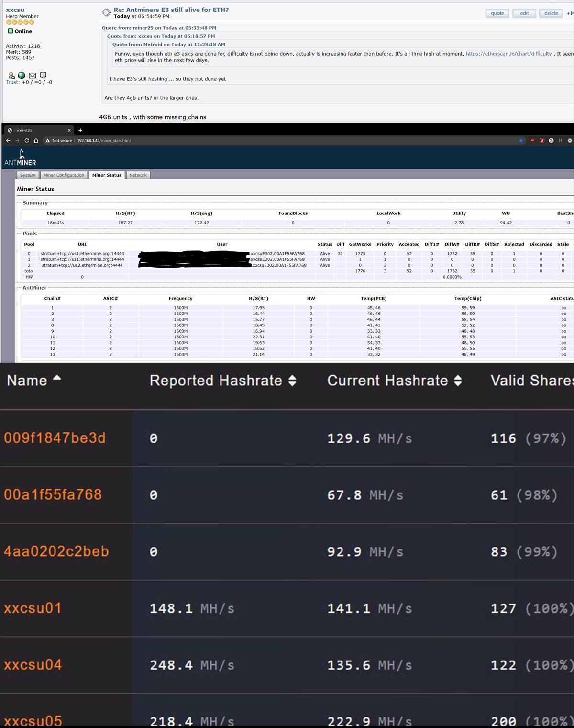Click the Trust: +0 / =0 / -0 text

pyautogui.click(x=29, y=82)
